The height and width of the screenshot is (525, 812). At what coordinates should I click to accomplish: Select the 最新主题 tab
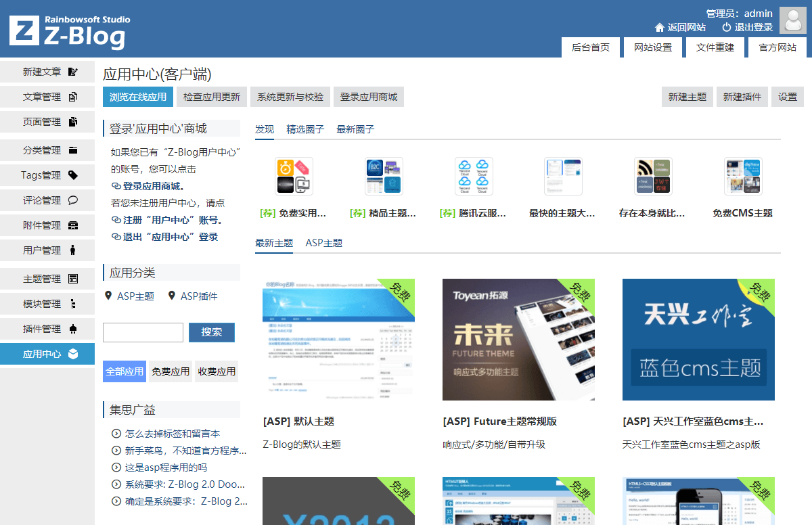[274, 243]
